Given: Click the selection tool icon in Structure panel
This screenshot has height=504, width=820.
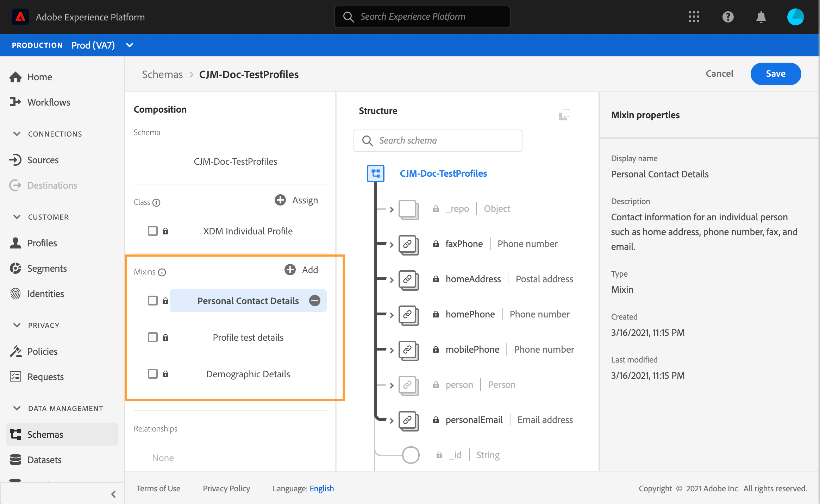Looking at the screenshot, I should [565, 114].
